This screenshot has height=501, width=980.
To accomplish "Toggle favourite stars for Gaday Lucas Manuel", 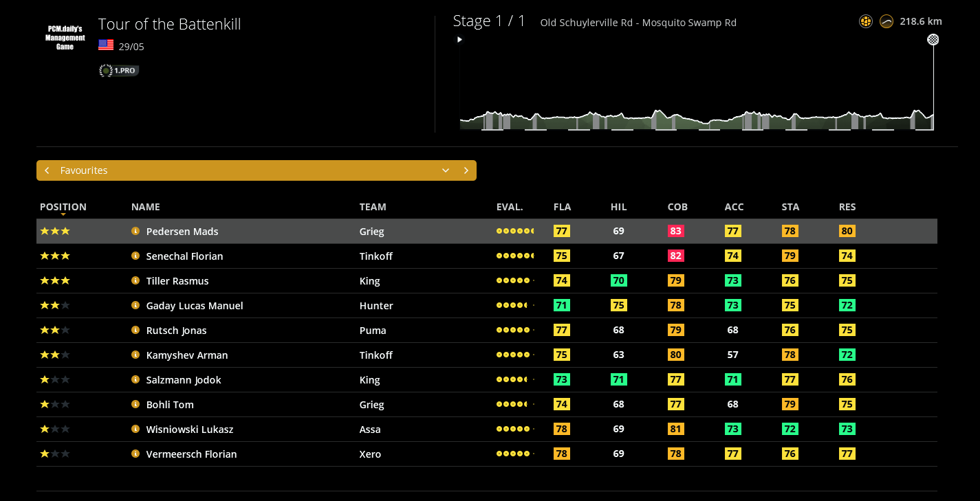I will [x=55, y=305].
